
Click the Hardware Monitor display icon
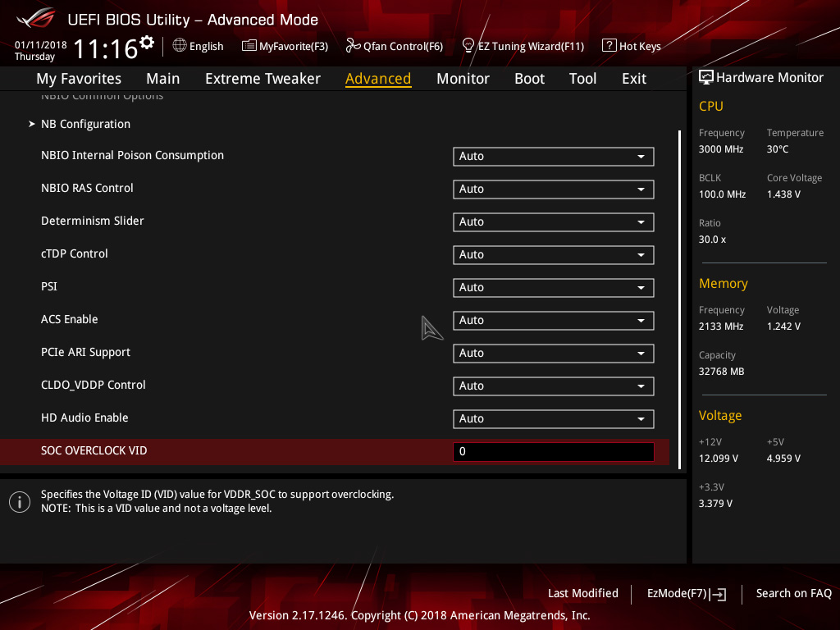point(706,78)
